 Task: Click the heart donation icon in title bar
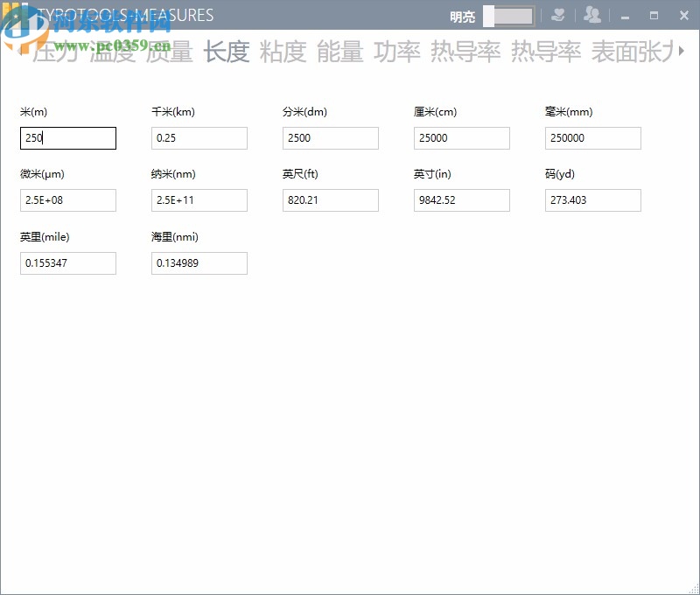(x=559, y=15)
